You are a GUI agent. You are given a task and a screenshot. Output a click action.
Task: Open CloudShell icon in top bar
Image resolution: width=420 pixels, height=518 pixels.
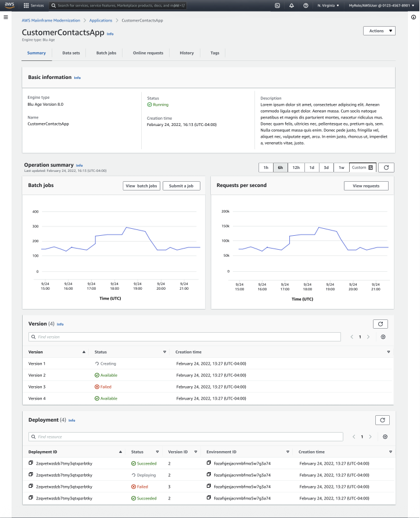pyautogui.click(x=278, y=6)
